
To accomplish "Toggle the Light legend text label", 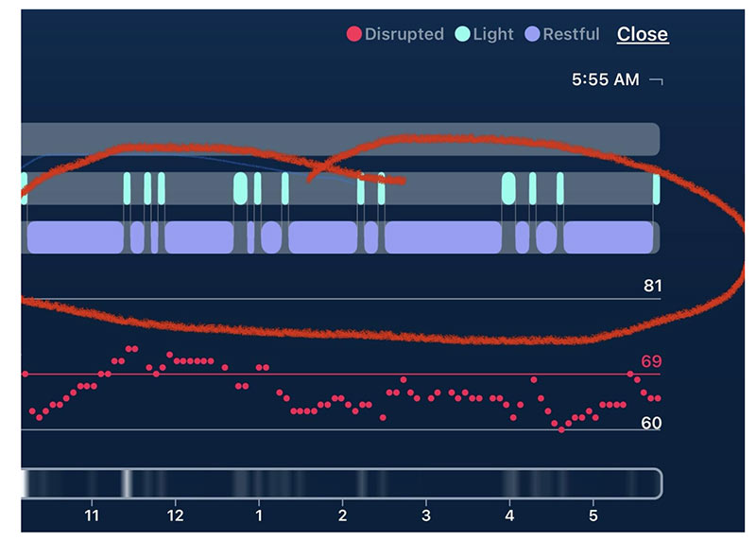I will (x=493, y=34).
